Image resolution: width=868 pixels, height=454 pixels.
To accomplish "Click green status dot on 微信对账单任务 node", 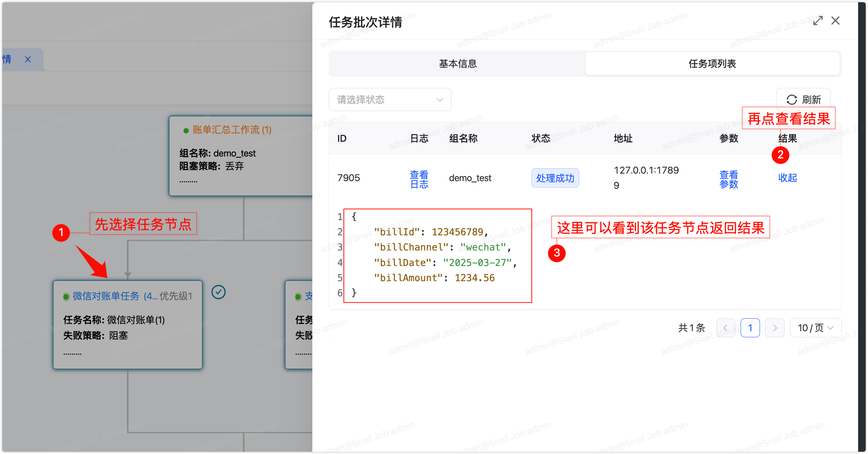I will pyautogui.click(x=66, y=297).
